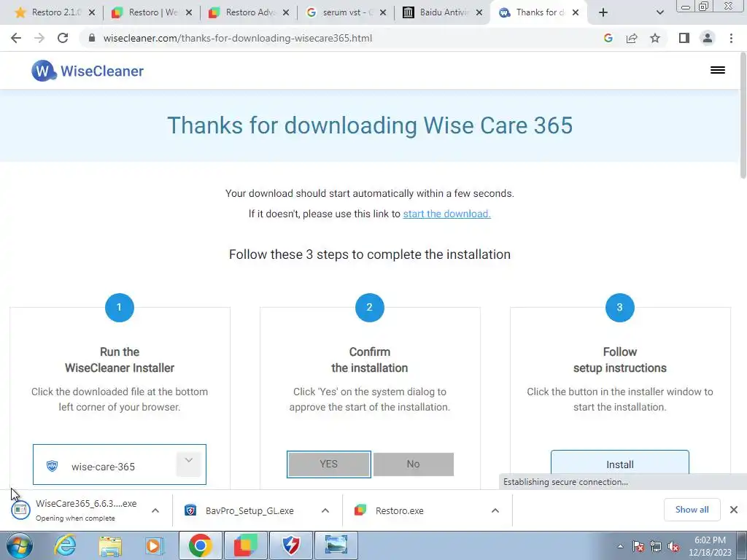Viewport: 747px width, 560px height.
Task: Open the Baidu Antivirus shield taskbar icon
Action: coord(290,545)
